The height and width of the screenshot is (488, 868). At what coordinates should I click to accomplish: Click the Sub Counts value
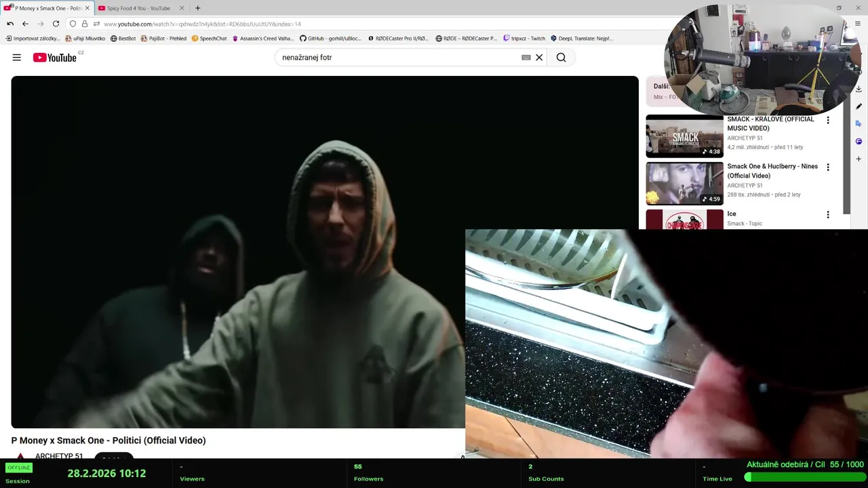pyautogui.click(x=530, y=466)
